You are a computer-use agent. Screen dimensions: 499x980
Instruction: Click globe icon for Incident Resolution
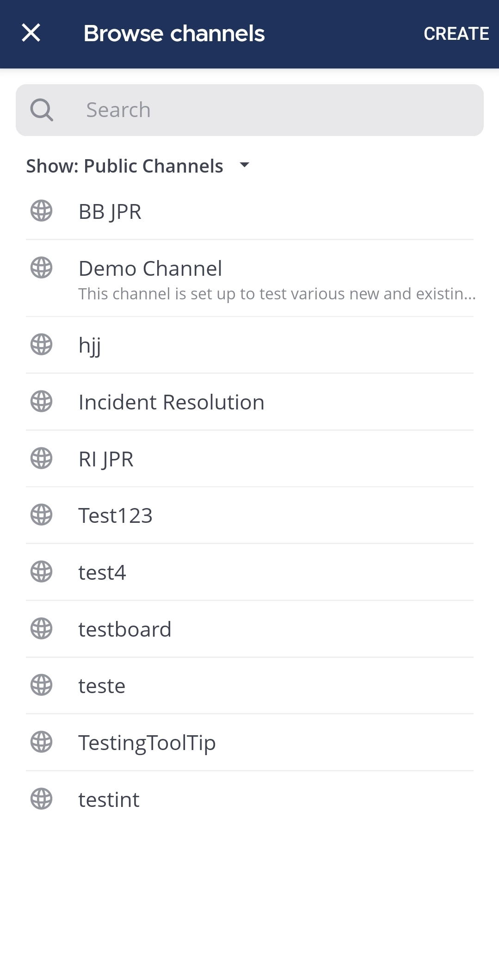pos(41,402)
